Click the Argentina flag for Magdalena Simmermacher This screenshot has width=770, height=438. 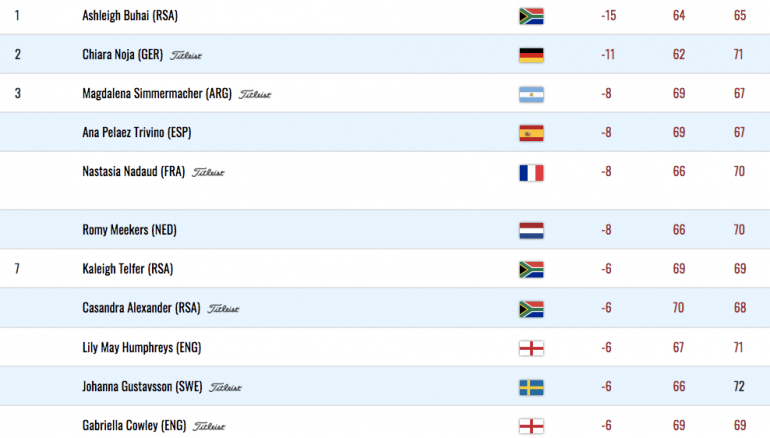click(531, 94)
